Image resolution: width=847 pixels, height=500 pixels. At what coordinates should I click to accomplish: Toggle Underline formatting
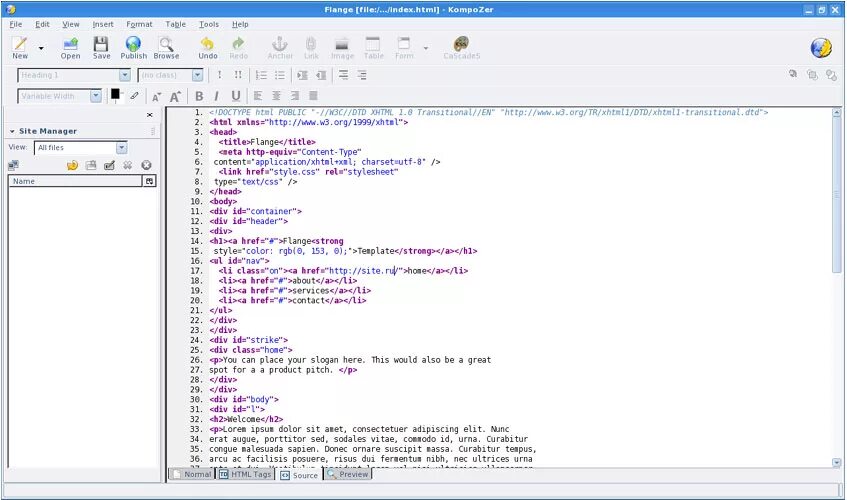click(x=236, y=96)
